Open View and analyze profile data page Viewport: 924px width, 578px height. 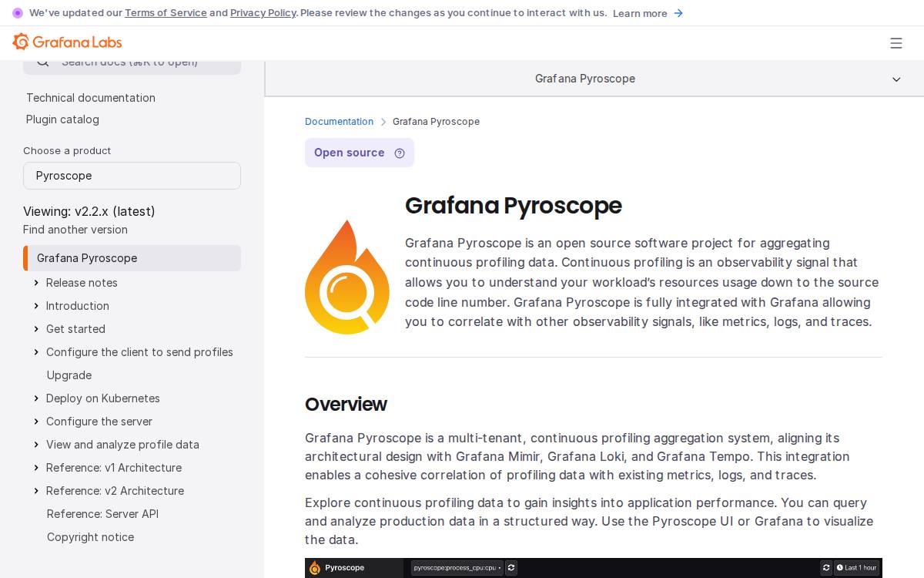(x=122, y=445)
